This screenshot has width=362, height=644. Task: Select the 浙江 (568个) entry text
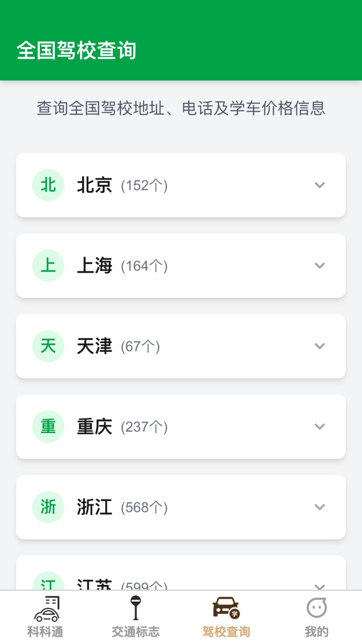122,507
